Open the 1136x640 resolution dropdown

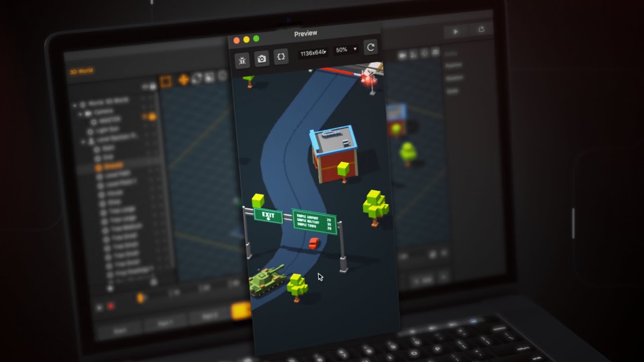coord(313,52)
